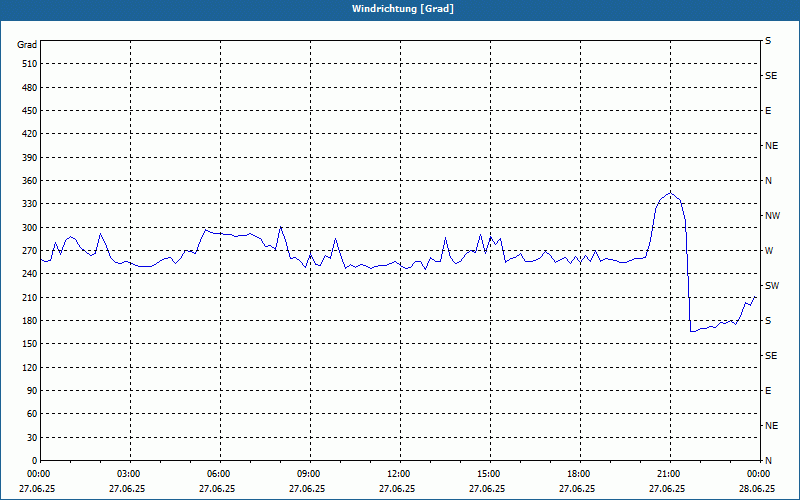Click the 00:00 label above 27.06.25
The image size is (800, 500).
tap(39, 474)
